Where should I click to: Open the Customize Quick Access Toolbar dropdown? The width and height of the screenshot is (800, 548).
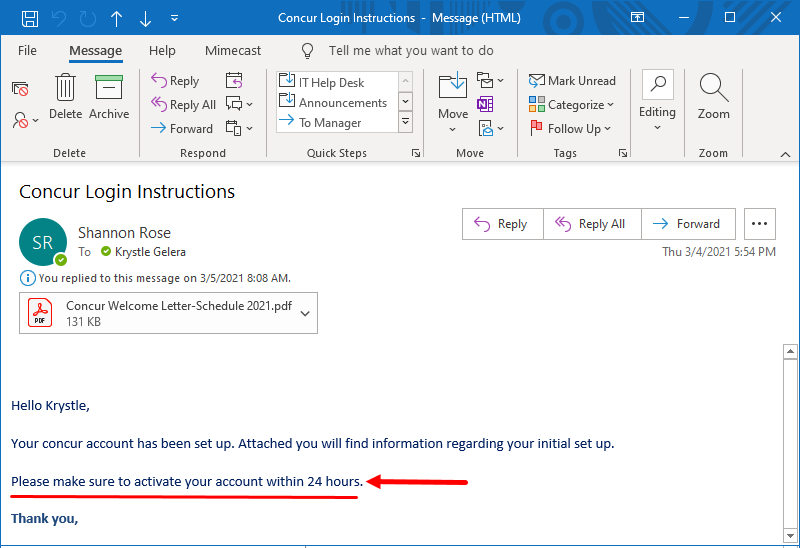click(x=174, y=18)
